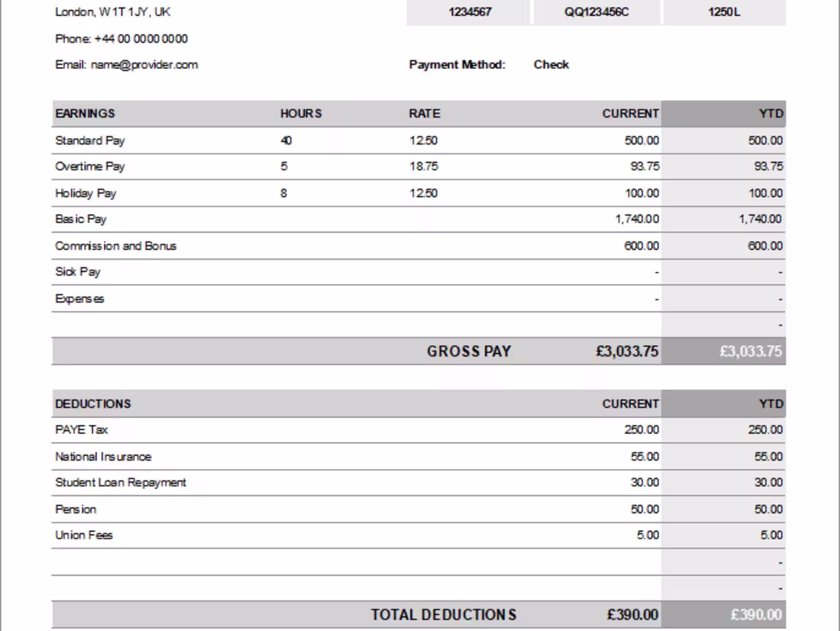Select the HOURS column header
840x631 pixels.
[x=302, y=113]
